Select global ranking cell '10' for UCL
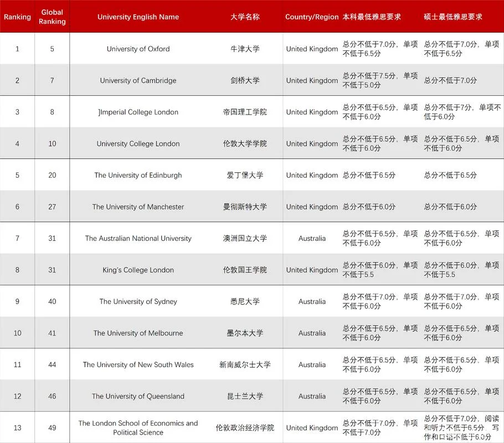Viewport: 504px width, 443px height. [x=52, y=143]
